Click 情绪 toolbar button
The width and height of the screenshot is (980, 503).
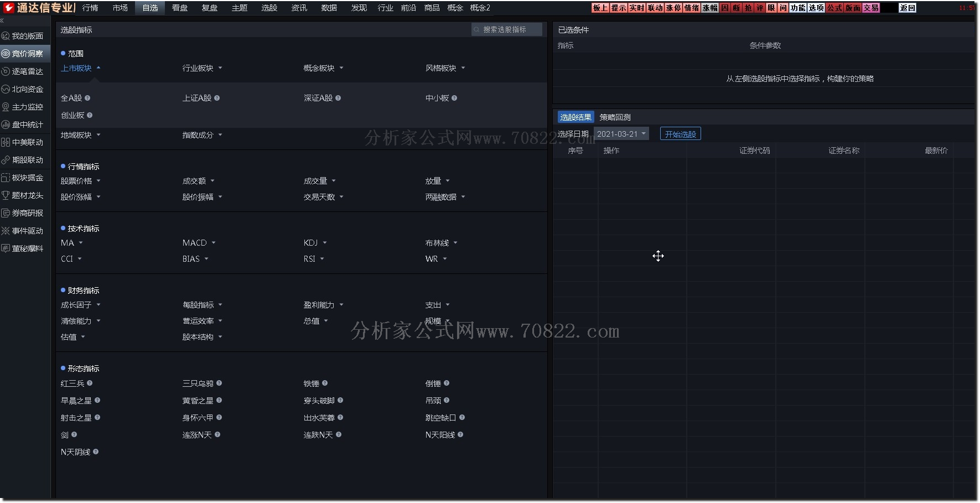coord(692,8)
